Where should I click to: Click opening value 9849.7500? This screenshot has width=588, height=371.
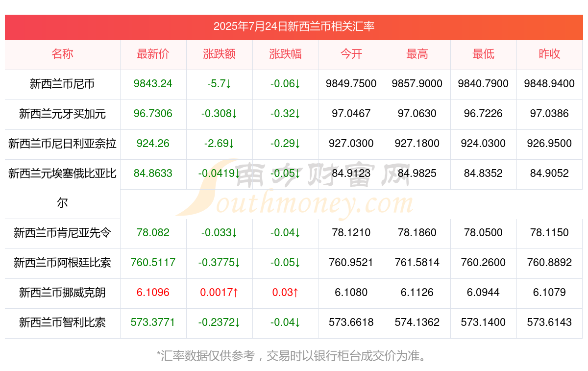pos(351,84)
